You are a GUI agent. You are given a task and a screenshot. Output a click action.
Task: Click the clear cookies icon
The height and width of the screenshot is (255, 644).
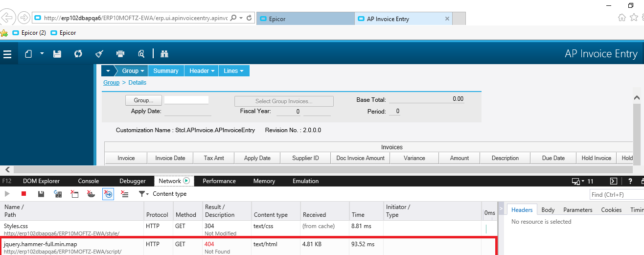[x=91, y=194]
